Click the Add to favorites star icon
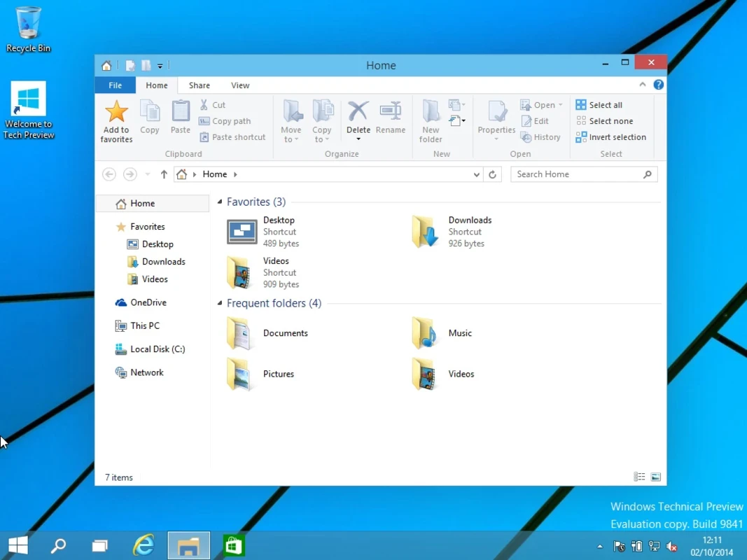Screen dimensions: 747x560 click(116, 112)
